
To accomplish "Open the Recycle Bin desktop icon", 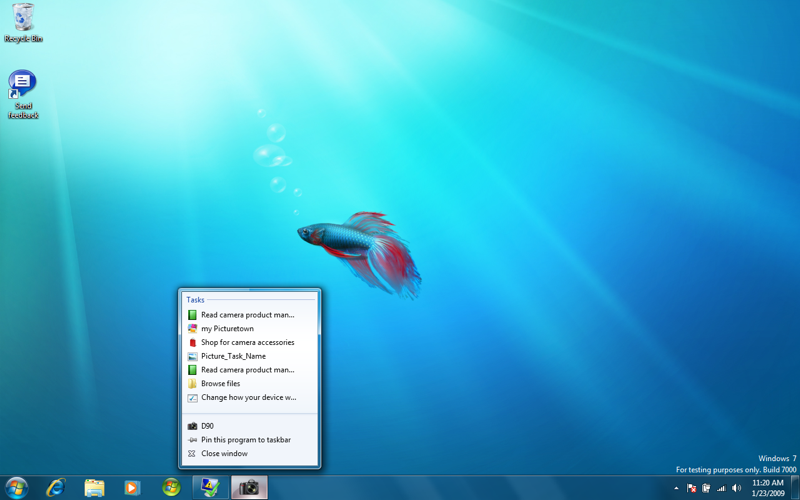I will pos(23,23).
